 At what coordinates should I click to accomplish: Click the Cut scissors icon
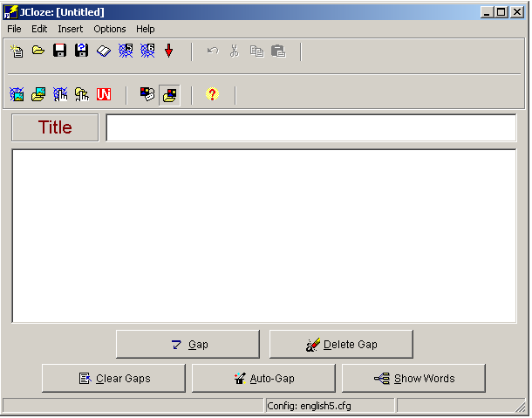[x=234, y=51]
